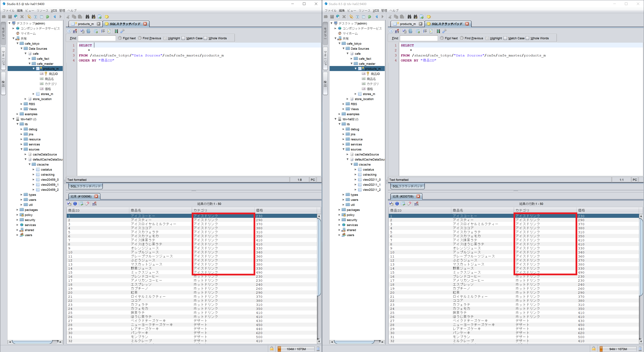Click the green refresh icon in left window toolbar
644x352 pixels.
(47, 17)
